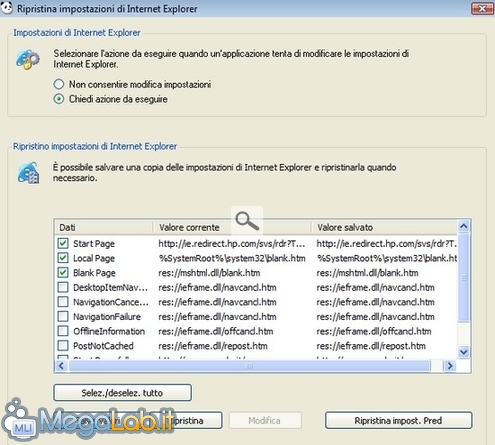Screen dimensions: 495x445
Task: Click Start Page current value URL
Action: click(x=232, y=244)
